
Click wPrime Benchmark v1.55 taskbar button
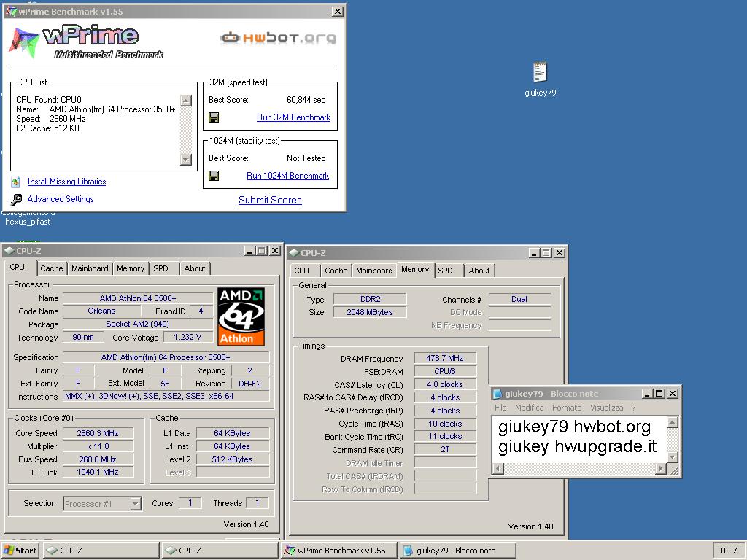(x=338, y=550)
